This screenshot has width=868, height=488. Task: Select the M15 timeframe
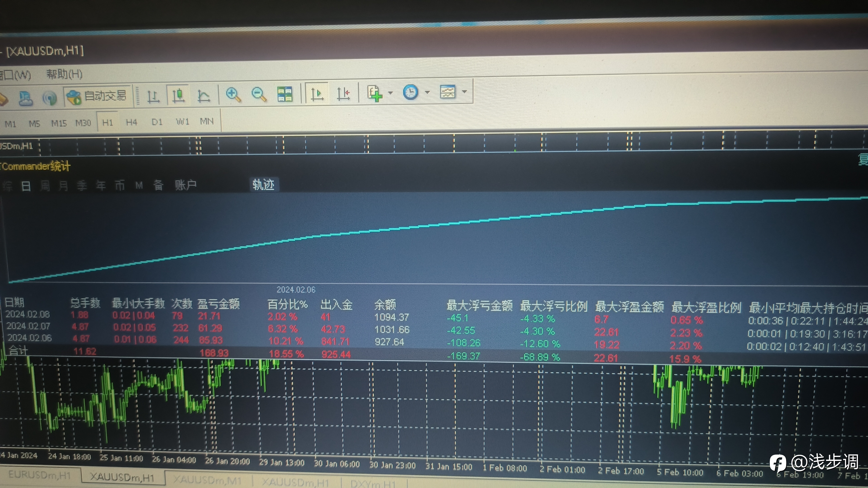coord(59,123)
